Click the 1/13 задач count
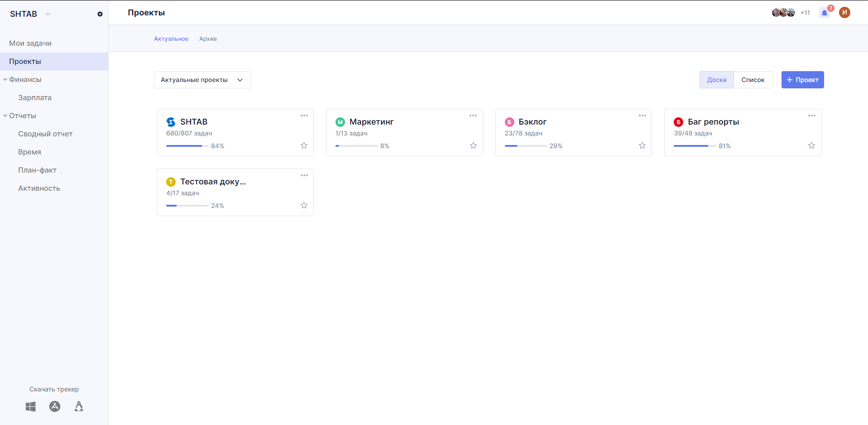The height and width of the screenshot is (425, 868). 351,133
